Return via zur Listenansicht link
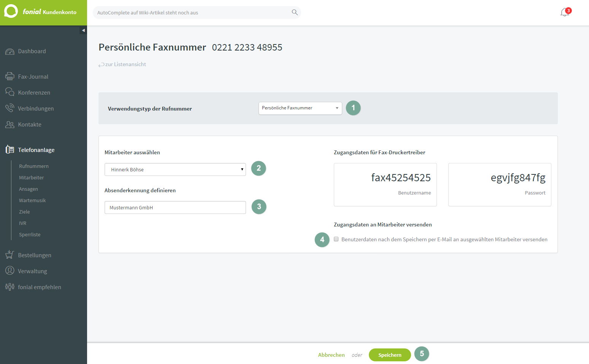589x364 pixels. [x=125, y=65]
